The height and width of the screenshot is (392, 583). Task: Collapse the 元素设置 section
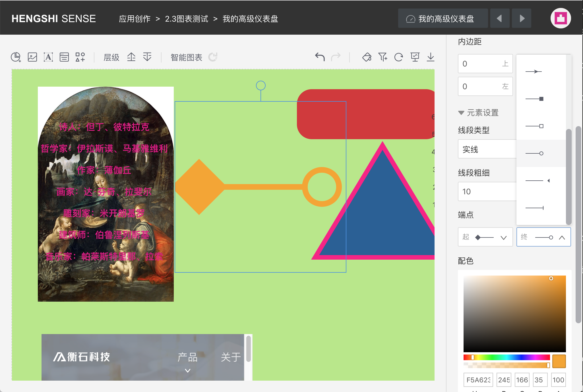point(478,113)
